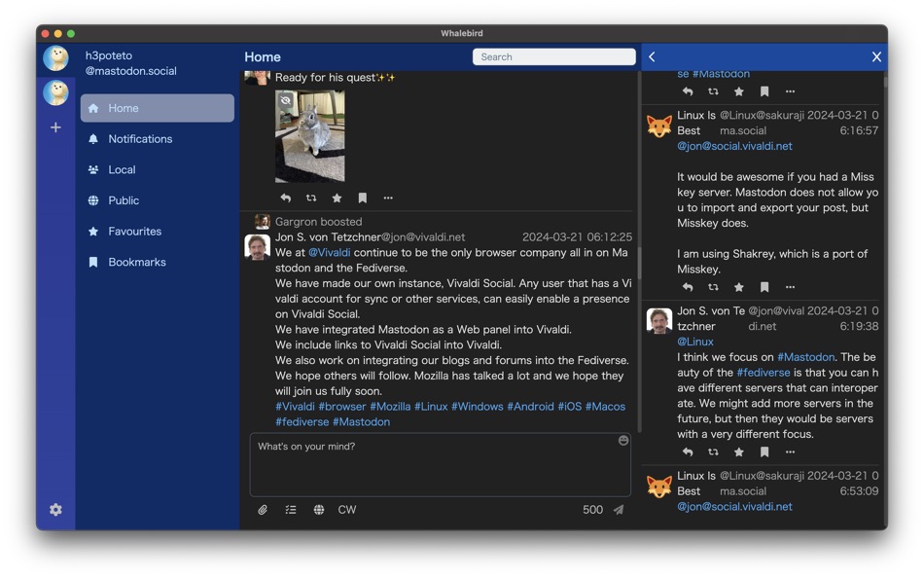Open Notifications in sidebar

(x=157, y=138)
